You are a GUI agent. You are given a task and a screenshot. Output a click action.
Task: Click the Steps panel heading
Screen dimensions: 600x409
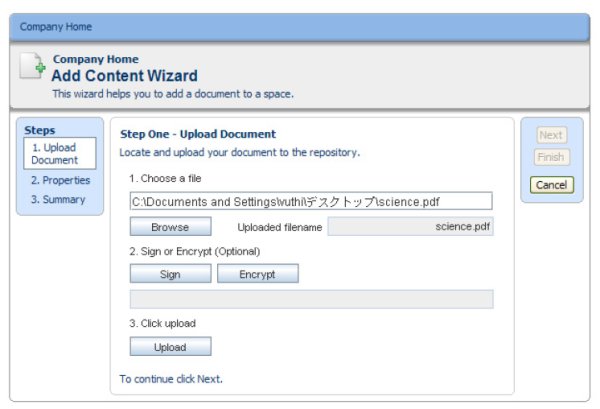click(x=40, y=130)
